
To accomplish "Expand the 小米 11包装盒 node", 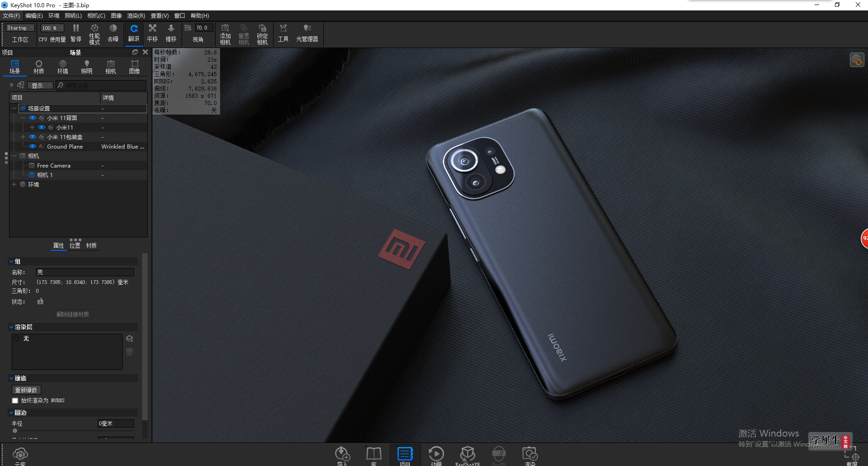I will 23,137.
